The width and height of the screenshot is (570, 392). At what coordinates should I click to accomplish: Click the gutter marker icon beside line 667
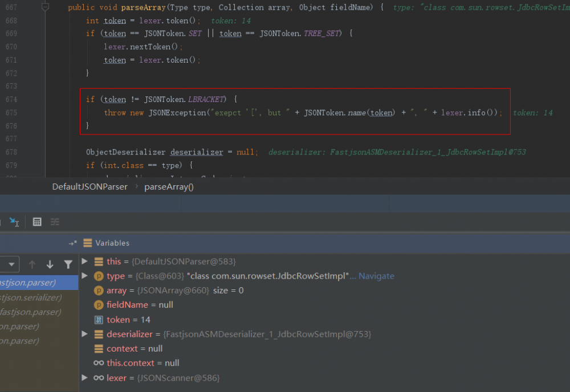coord(45,6)
